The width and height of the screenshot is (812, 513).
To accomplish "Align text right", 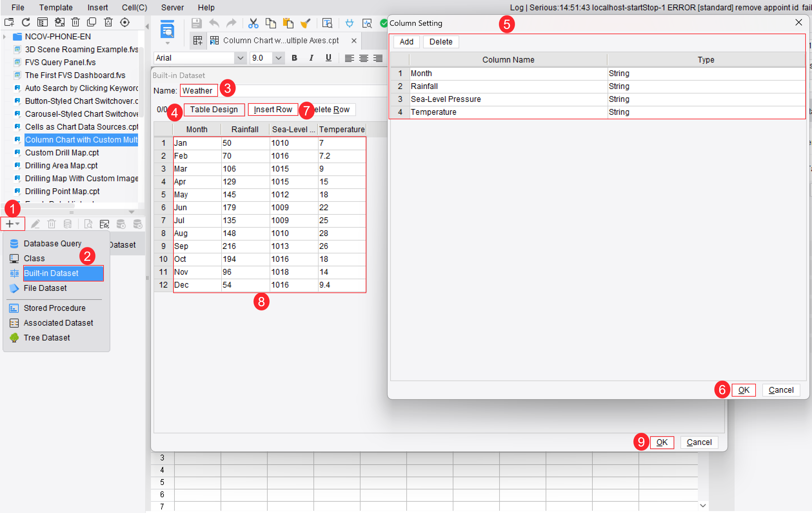I will 378,58.
